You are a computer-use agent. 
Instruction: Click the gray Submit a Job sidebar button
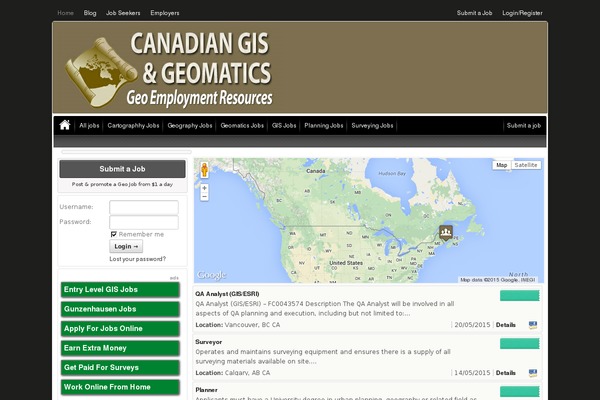pos(122,169)
